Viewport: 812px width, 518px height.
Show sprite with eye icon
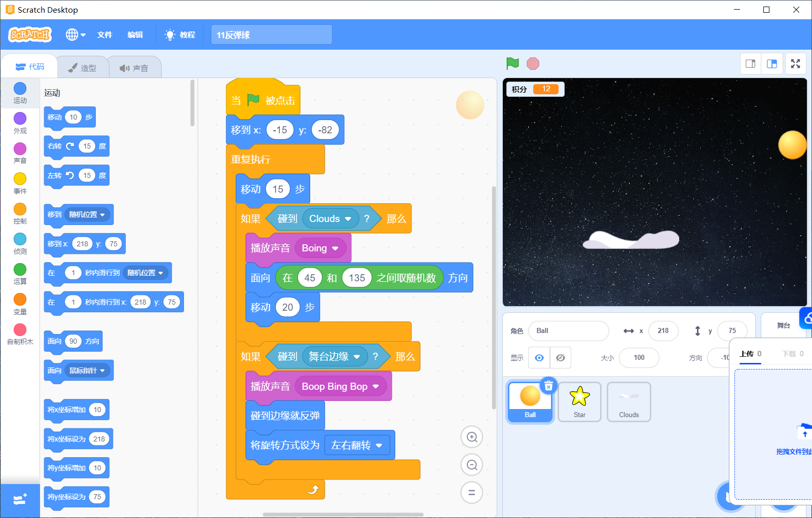pos(539,358)
